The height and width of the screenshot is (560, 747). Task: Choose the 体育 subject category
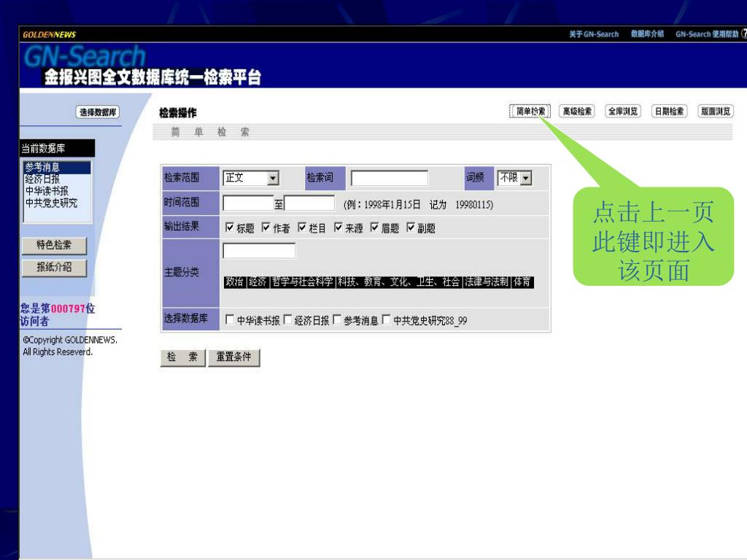point(522,282)
